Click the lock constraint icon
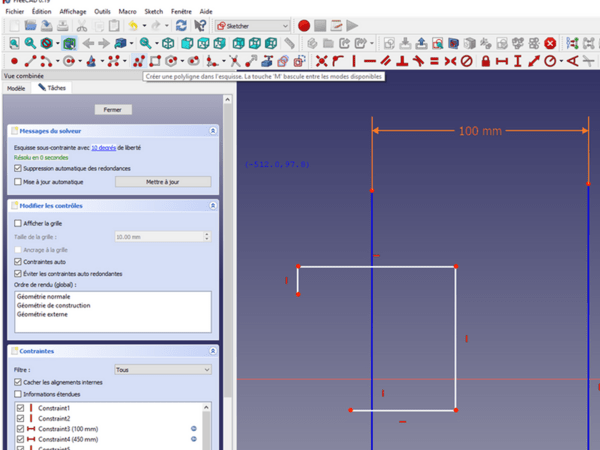The height and width of the screenshot is (450, 600). pyautogui.click(x=485, y=62)
